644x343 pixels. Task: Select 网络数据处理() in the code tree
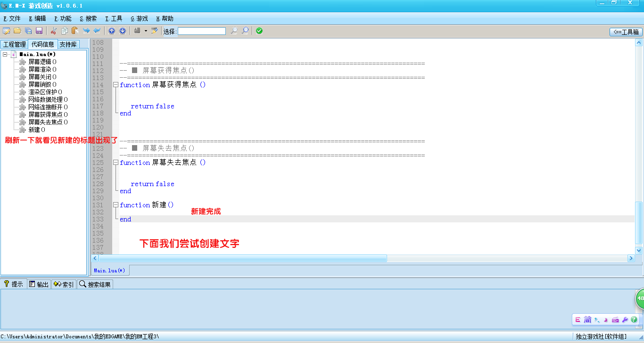click(x=48, y=99)
